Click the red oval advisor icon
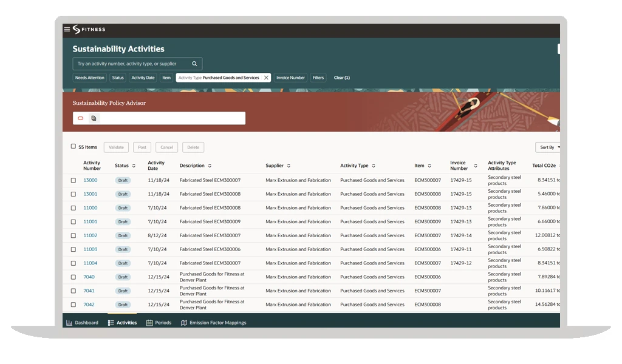The height and width of the screenshot is (364, 622). [81, 118]
